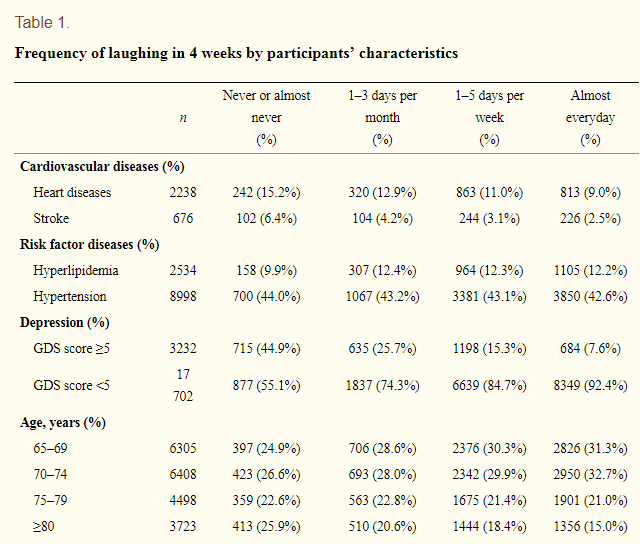Click the 'Almost everyday' column header
The height and width of the screenshot is (544, 640).
[x=590, y=118]
